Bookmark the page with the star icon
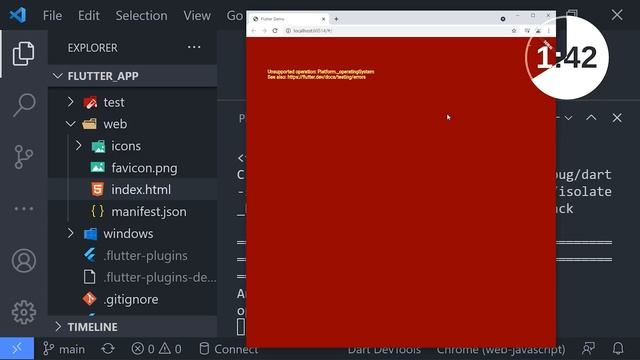Viewport: 640px width, 360px height. (x=514, y=31)
